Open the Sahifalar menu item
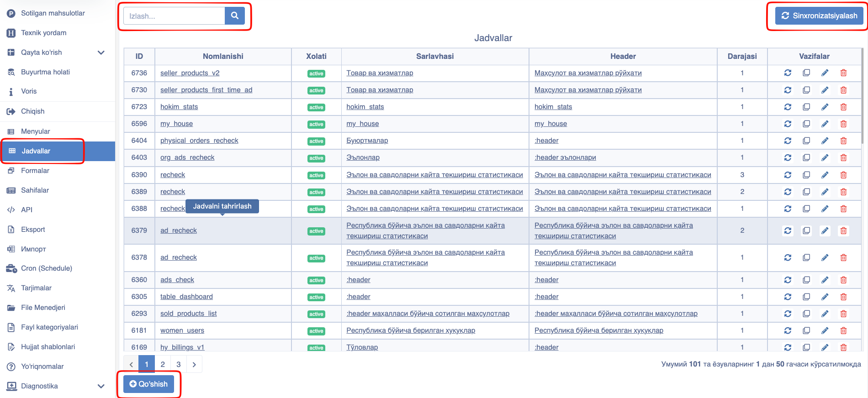Screen dimensions: 868x398 point(58,190)
